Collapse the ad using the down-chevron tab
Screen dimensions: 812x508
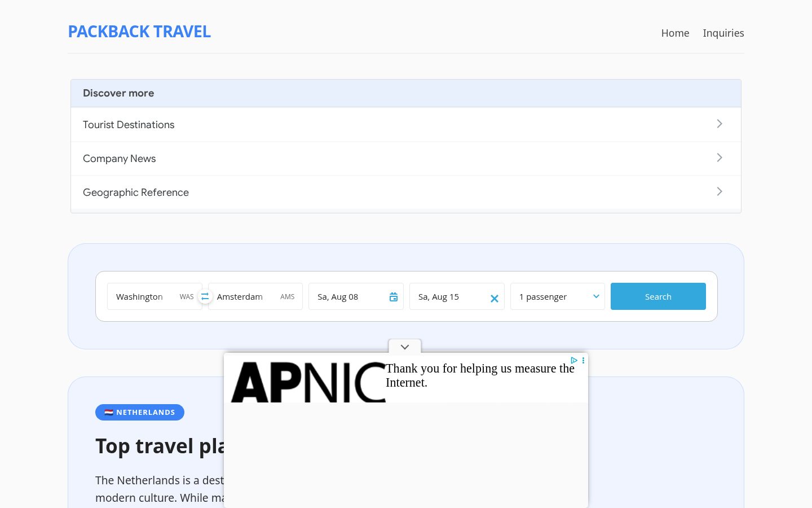coord(405,347)
